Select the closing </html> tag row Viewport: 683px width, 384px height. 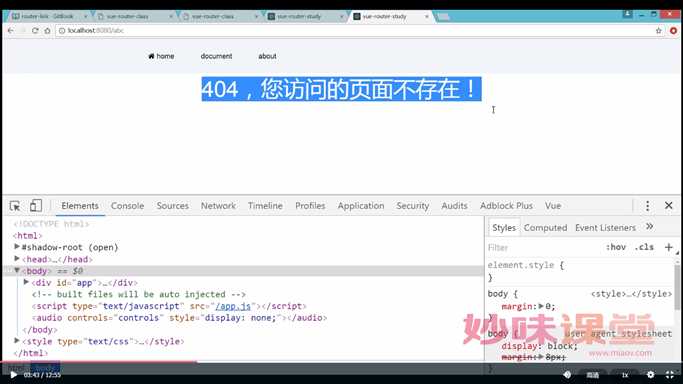pyautogui.click(x=30, y=353)
